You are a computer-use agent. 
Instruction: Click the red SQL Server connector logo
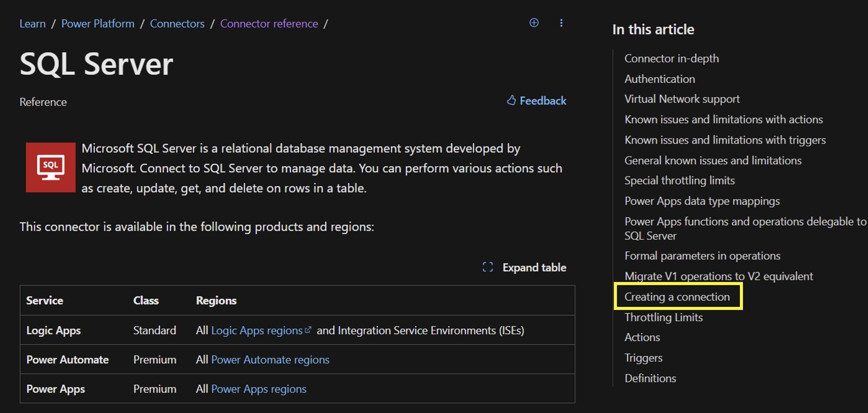[50, 168]
